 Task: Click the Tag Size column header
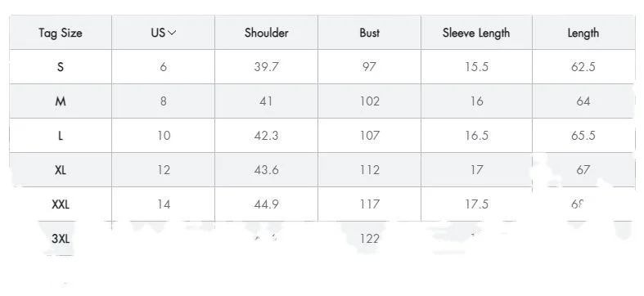pos(61,33)
